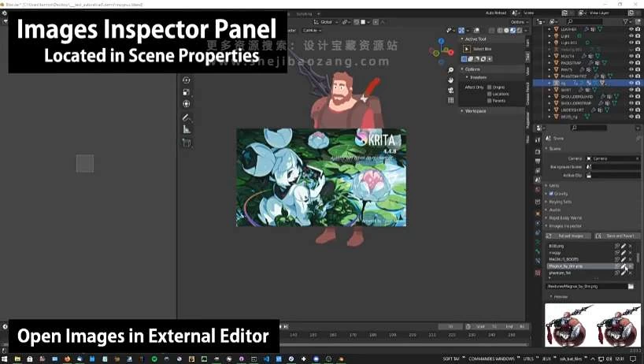Click the viewport zoom magnifier icon

pos(450,69)
